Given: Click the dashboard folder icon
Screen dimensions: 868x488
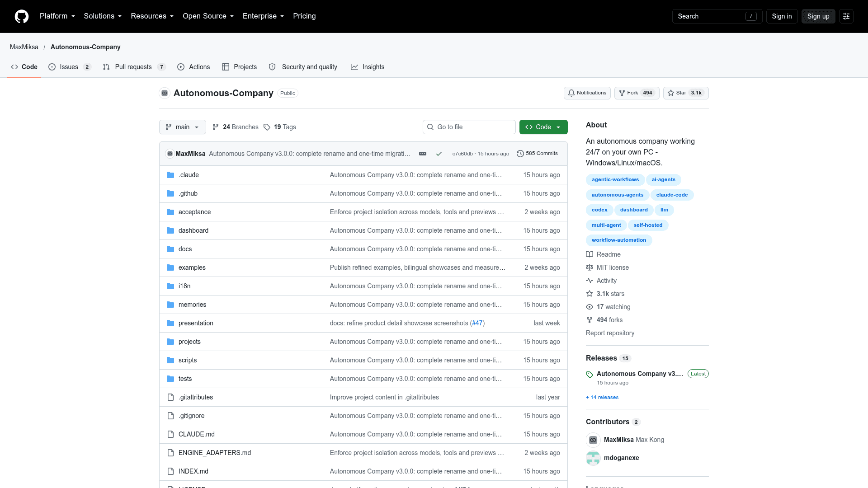Looking at the screenshot, I should 170,230.
